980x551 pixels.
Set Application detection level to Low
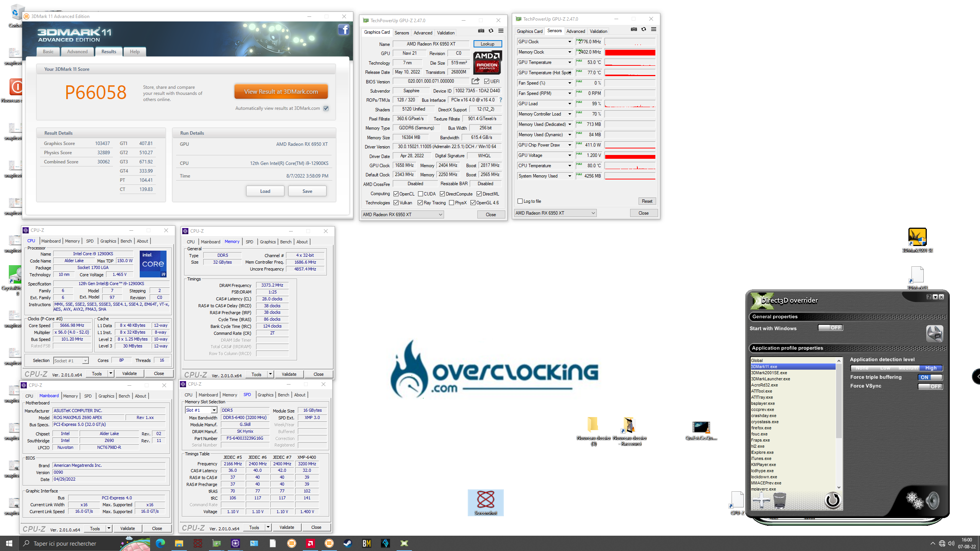pyautogui.click(x=885, y=368)
